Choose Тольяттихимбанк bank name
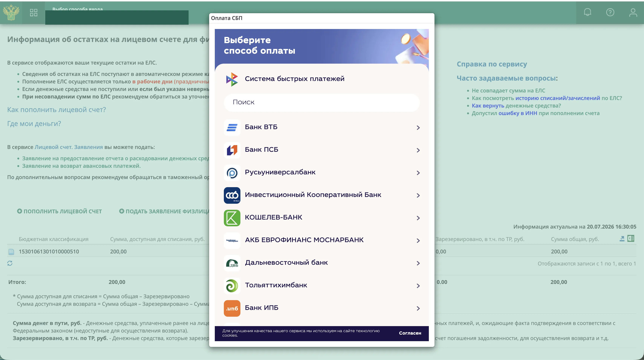This screenshot has width=644, height=360. [x=276, y=285]
